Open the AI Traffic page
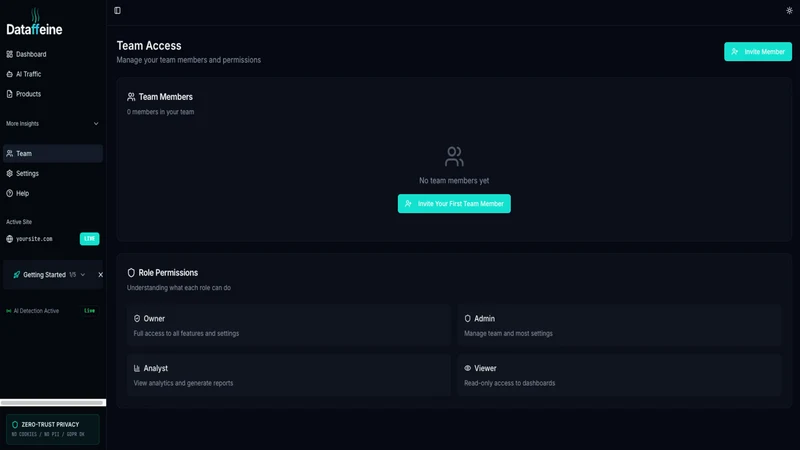The image size is (800, 450). 53,74
